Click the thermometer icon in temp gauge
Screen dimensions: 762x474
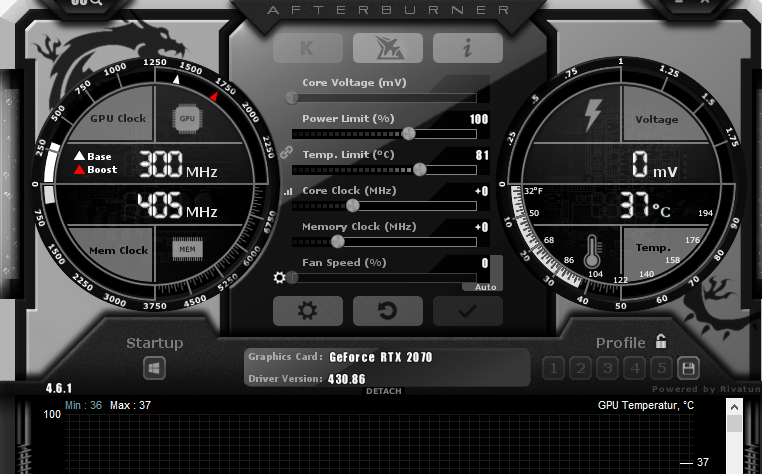pyautogui.click(x=592, y=251)
